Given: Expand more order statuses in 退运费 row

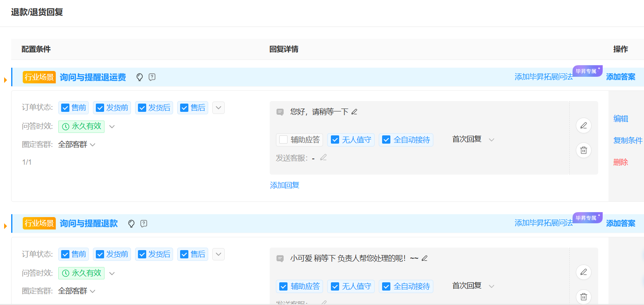Looking at the screenshot, I should coord(219,108).
